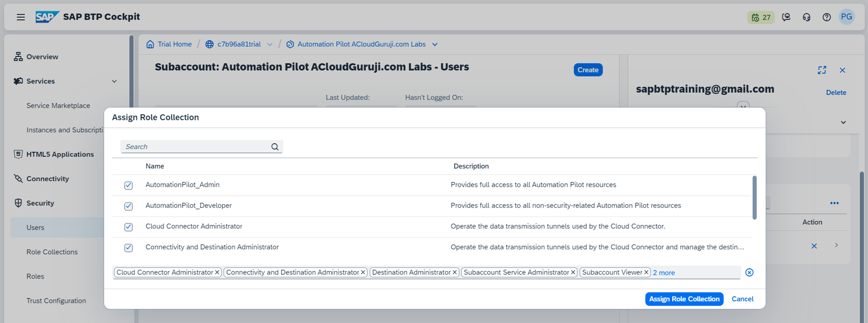Click the search magnifier icon
The height and width of the screenshot is (323, 868).
click(x=275, y=147)
